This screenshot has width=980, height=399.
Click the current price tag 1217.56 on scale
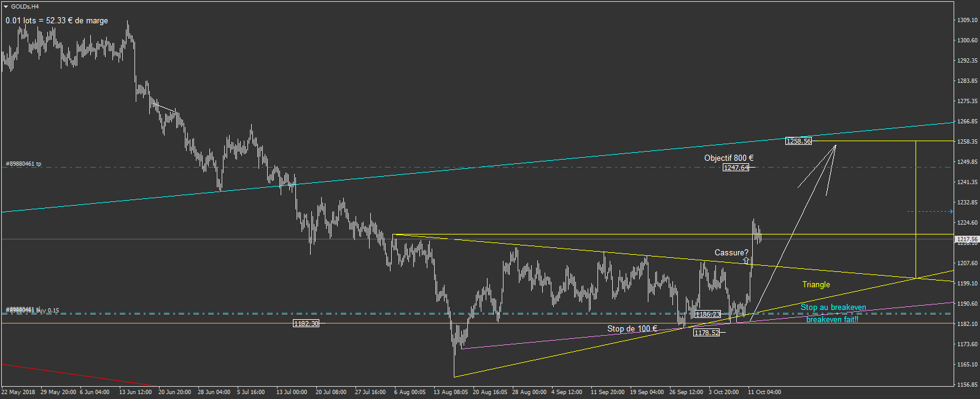click(966, 239)
